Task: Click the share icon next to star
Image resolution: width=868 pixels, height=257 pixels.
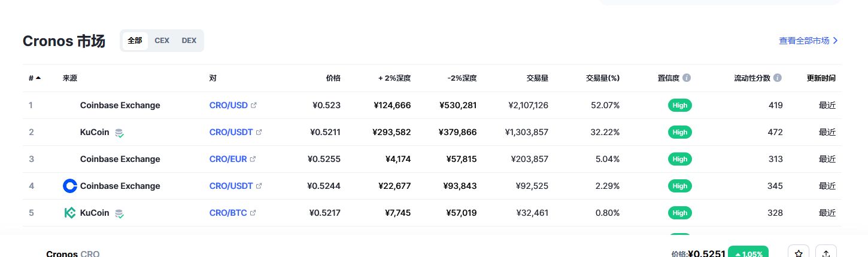Action: (826, 253)
